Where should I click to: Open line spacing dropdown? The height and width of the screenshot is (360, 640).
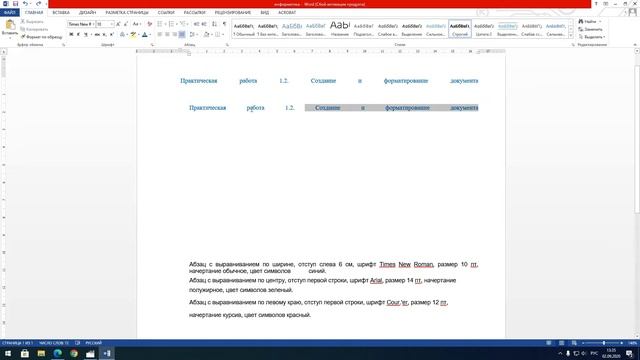[193, 34]
